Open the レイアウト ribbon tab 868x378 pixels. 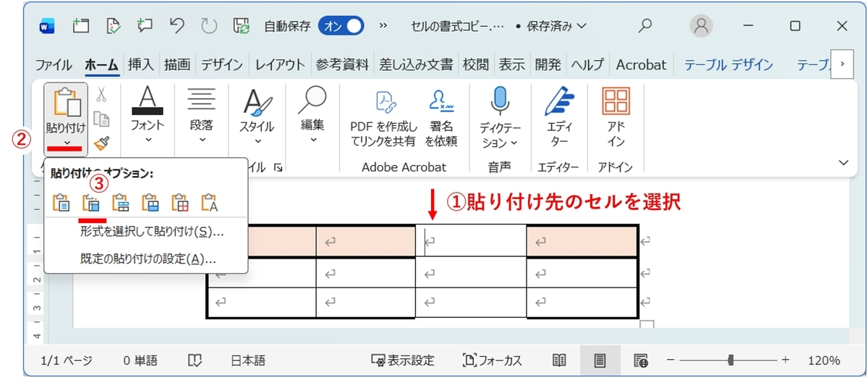(x=280, y=64)
